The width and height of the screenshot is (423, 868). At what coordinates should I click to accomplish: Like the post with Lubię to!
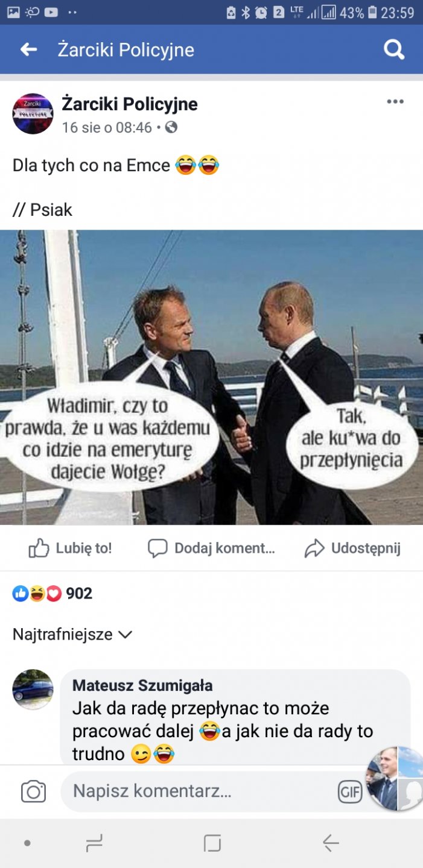click(x=70, y=548)
